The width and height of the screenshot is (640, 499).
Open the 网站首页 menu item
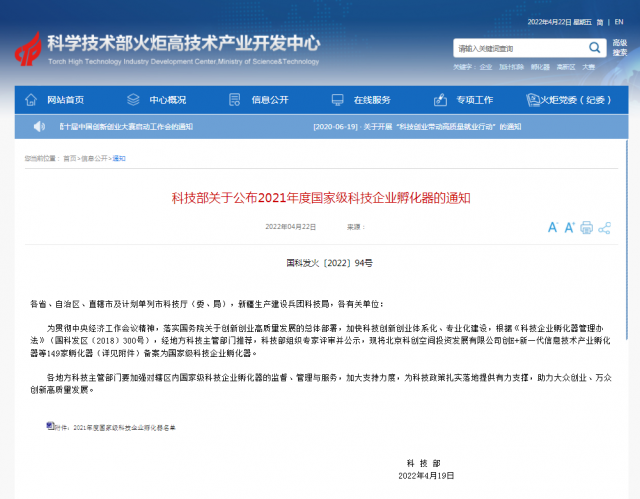(66, 100)
